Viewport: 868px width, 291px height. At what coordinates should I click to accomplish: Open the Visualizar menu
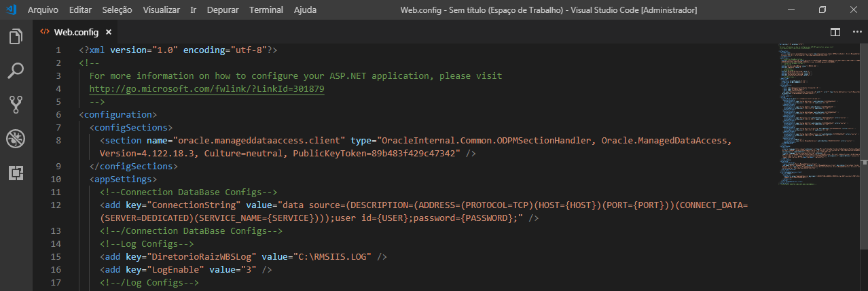(x=162, y=10)
